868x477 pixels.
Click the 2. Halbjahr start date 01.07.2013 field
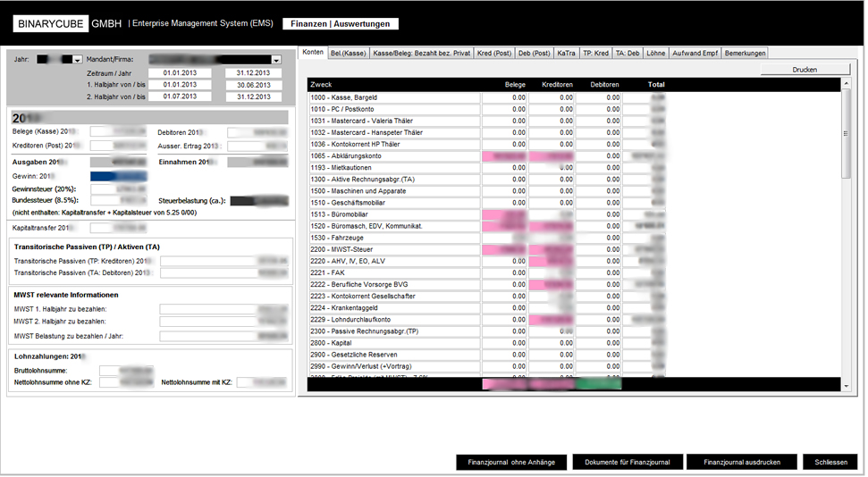(x=186, y=96)
